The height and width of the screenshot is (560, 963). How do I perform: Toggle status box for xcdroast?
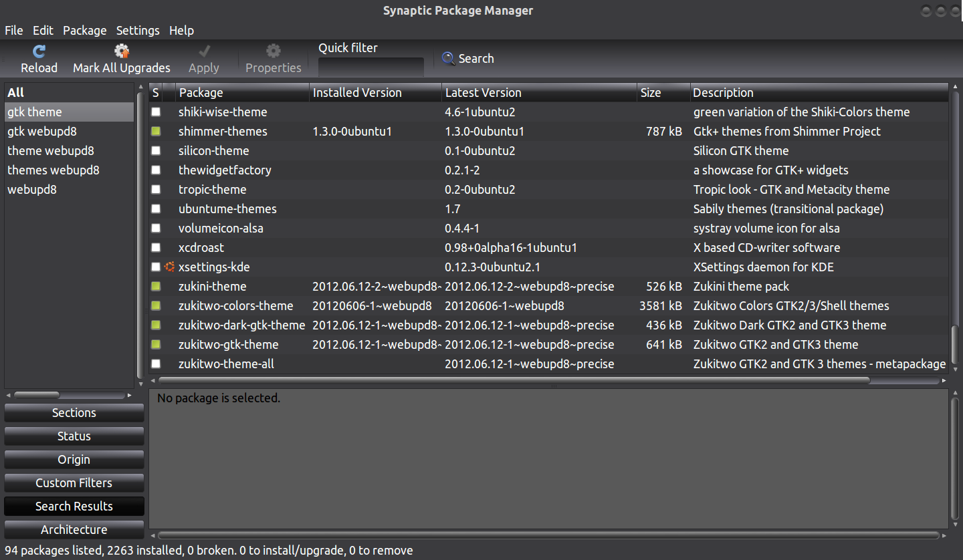pos(156,247)
